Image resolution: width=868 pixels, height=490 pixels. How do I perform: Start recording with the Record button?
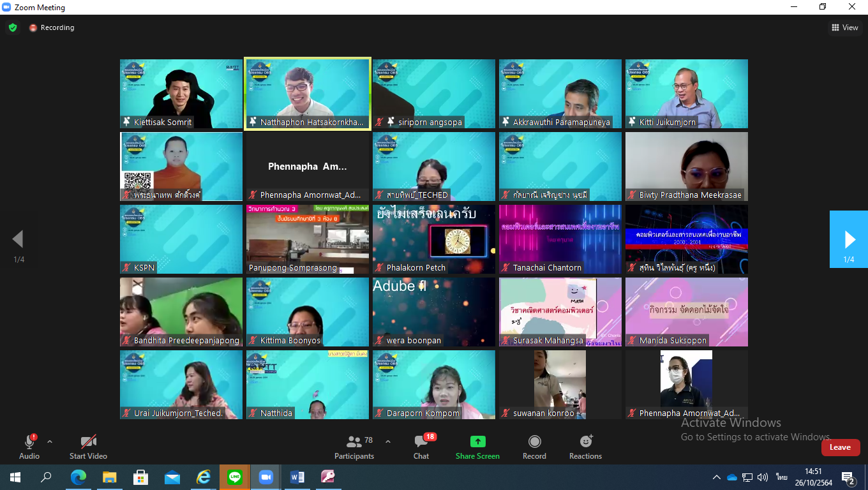click(x=534, y=447)
